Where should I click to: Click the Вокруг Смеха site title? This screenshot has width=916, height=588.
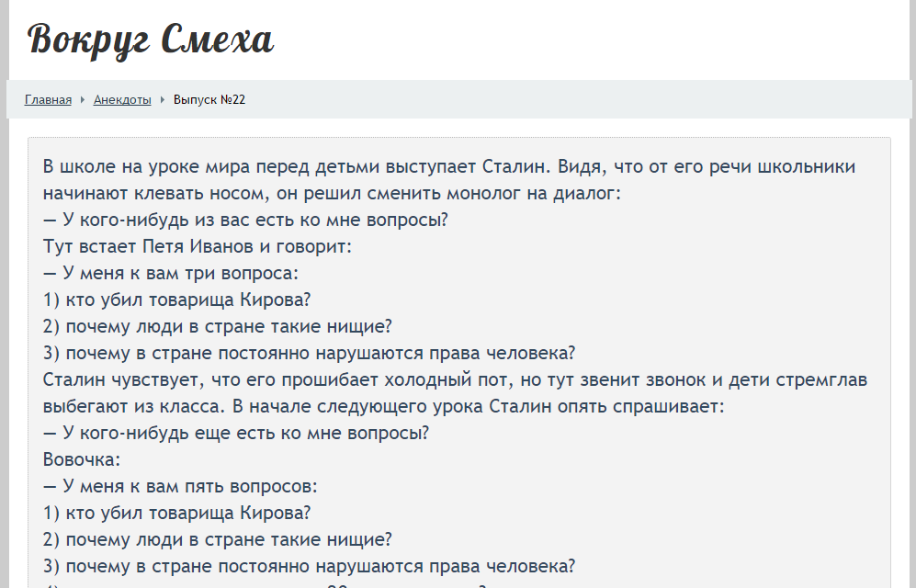[150, 40]
